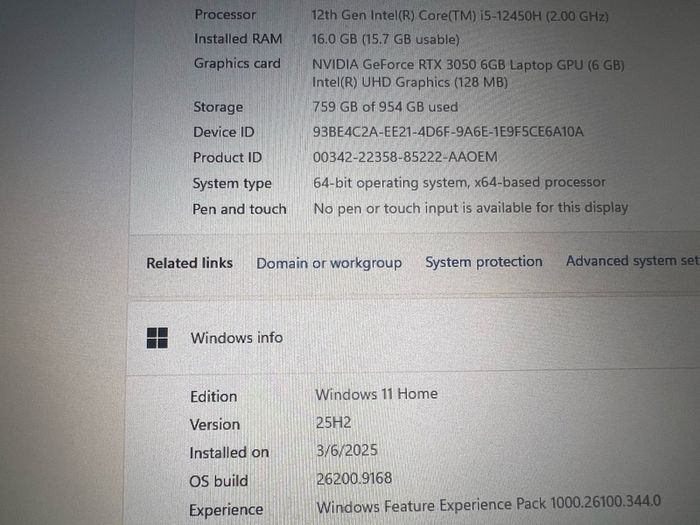Image resolution: width=700 pixels, height=525 pixels.
Task: Collapse the Windows info section header
Action: pos(413,338)
